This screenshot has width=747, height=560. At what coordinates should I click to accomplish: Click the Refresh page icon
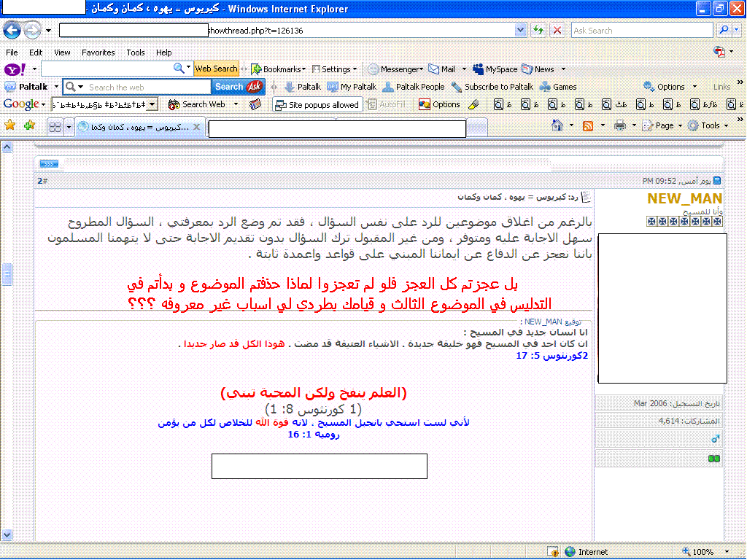point(538,31)
